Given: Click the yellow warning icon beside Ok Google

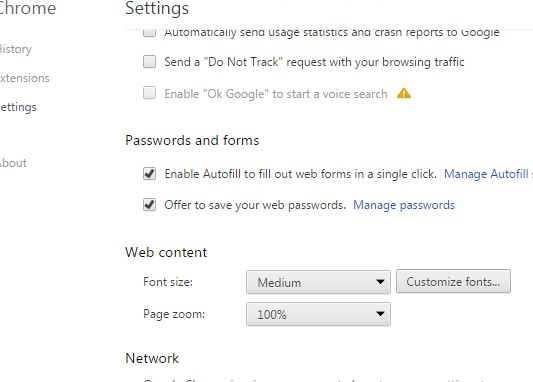Looking at the screenshot, I should pos(404,93).
